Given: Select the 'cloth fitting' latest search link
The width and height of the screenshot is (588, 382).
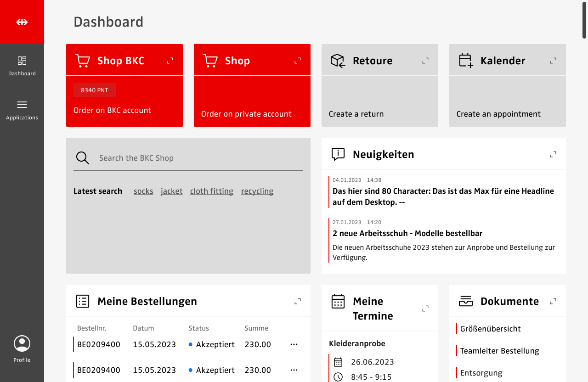Looking at the screenshot, I should tap(212, 191).
